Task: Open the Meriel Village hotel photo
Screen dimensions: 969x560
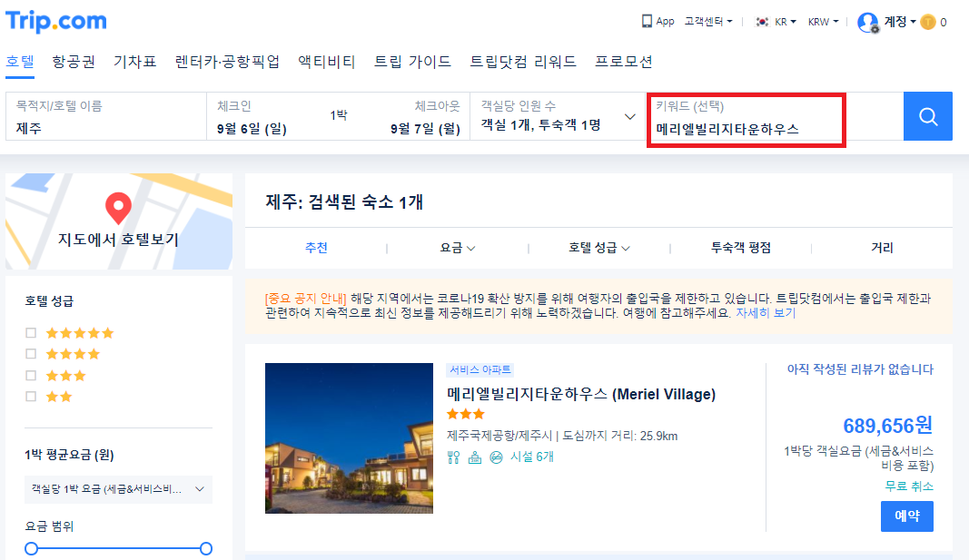Action: (x=349, y=437)
